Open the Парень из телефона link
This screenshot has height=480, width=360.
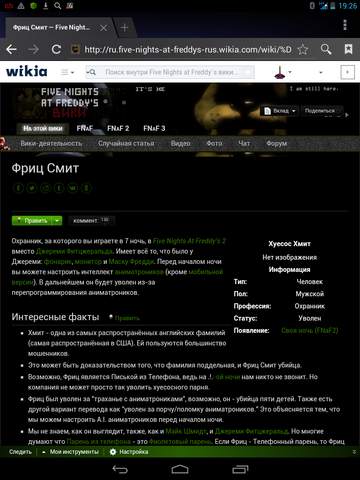[99, 442]
